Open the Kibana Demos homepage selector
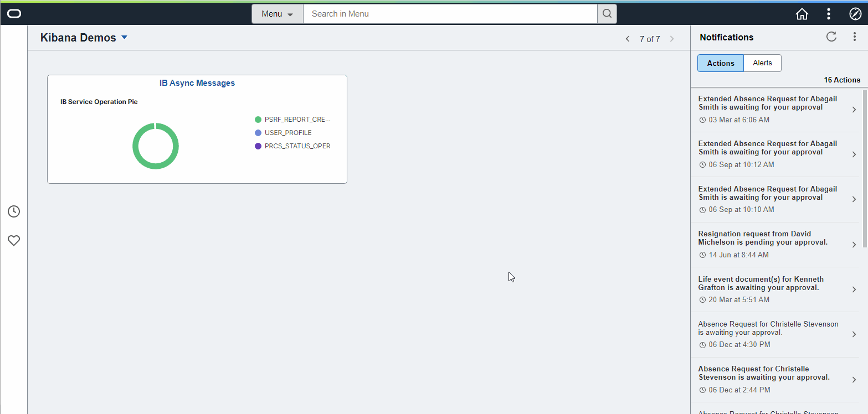The height and width of the screenshot is (414, 868). (x=84, y=38)
